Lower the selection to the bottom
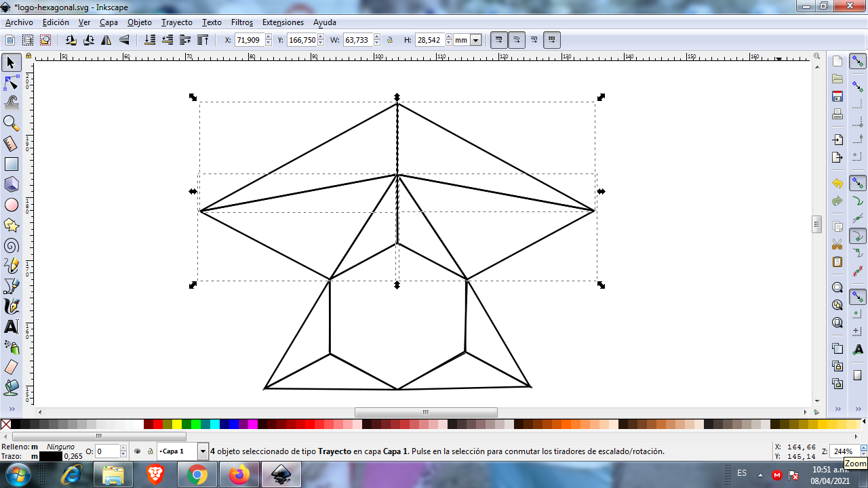Screen dimensions: 868x488 150,40
